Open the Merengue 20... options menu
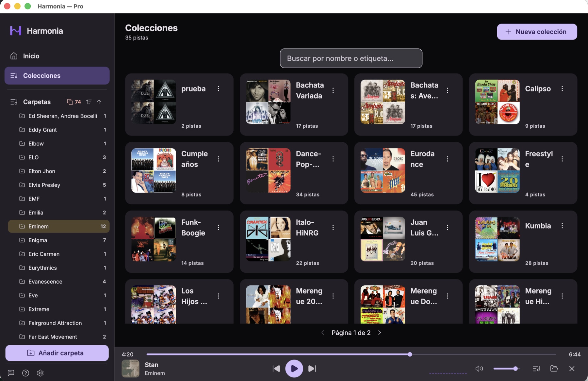The width and height of the screenshot is (588, 381). point(333,296)
